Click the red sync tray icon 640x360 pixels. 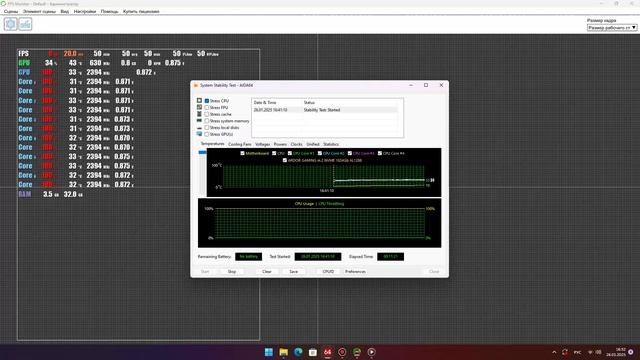point(565,352)
